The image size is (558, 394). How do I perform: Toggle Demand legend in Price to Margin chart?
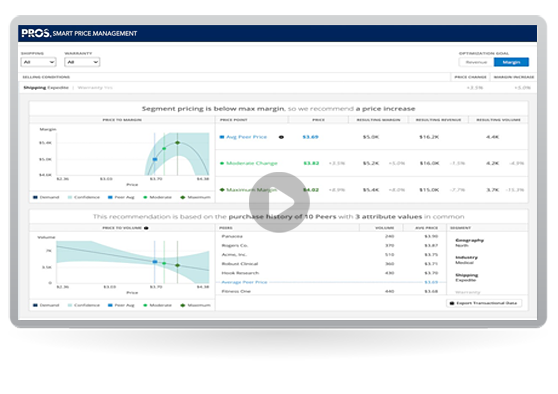click(46, 197)
